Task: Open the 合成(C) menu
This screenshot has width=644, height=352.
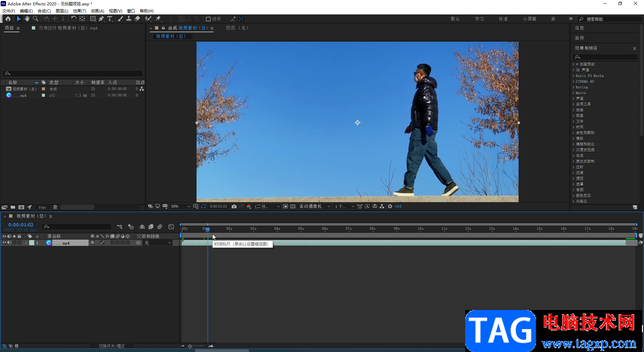Action: click(x=44, y=11)
